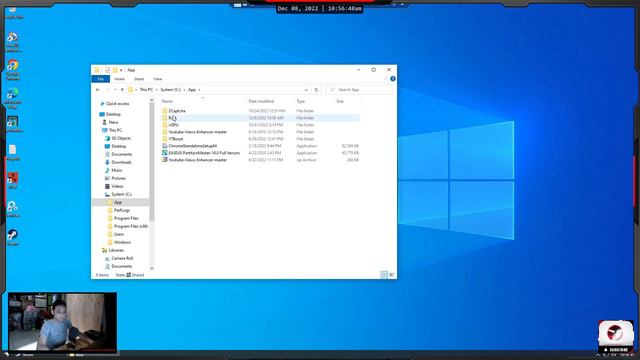The image size is (640, 360).
Task: Open Steam desktop shortcut
Action: click(x=13, y=237)
